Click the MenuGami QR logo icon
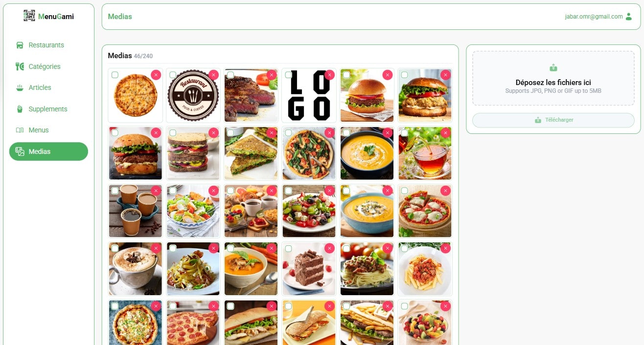644x345 pixels. (29, 16)
